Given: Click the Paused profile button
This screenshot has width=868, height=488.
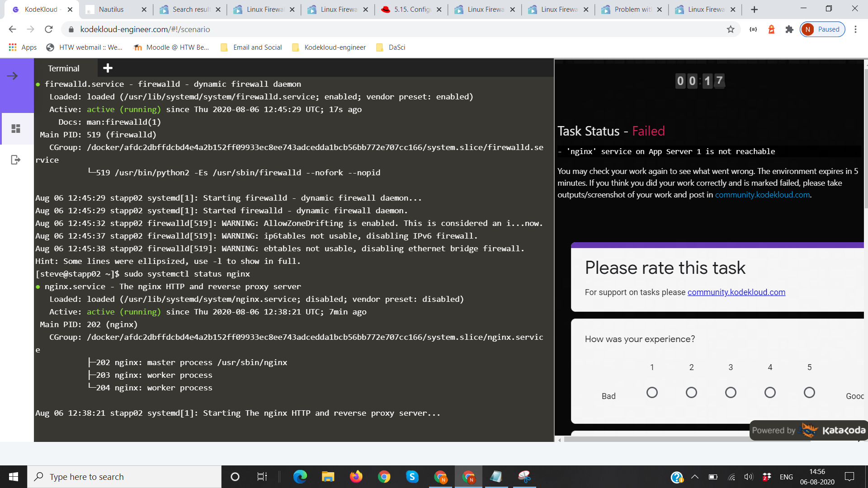Looking at the screenshot, I should [x=822, y=29].
